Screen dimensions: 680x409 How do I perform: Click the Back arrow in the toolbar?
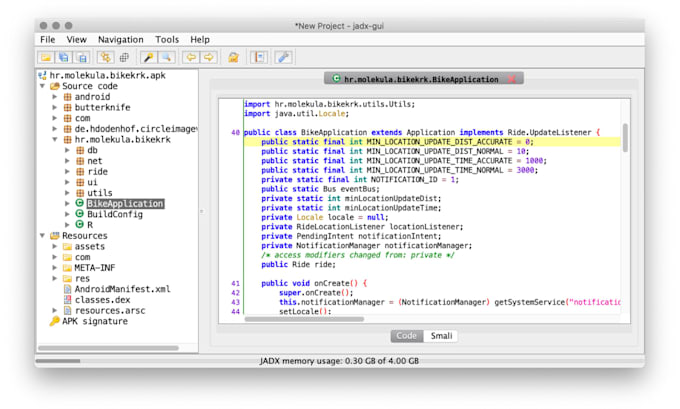coord(191,57)
